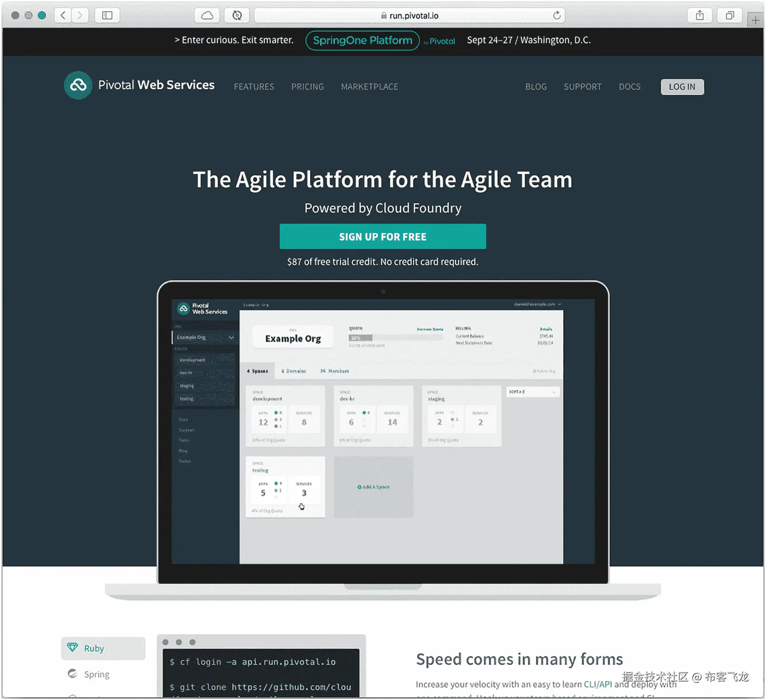
Task: Open the Docs page
Action: (x=630, y=87)
